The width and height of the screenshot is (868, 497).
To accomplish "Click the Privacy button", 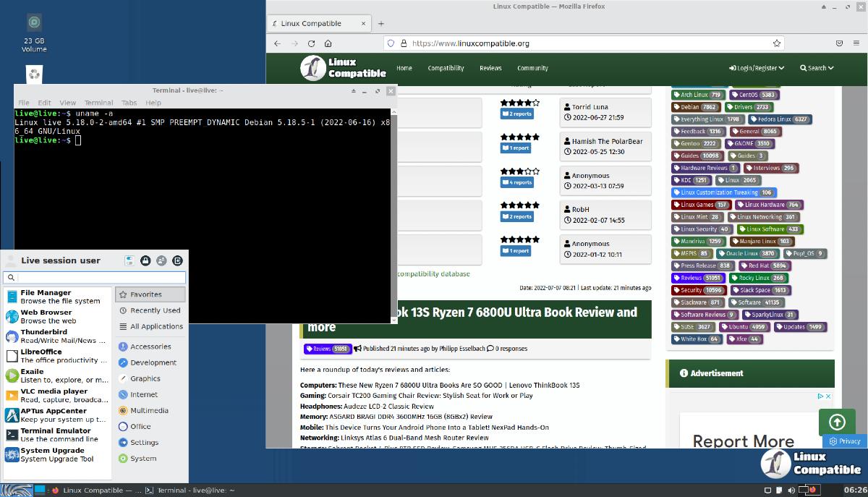I will (845, 441).
